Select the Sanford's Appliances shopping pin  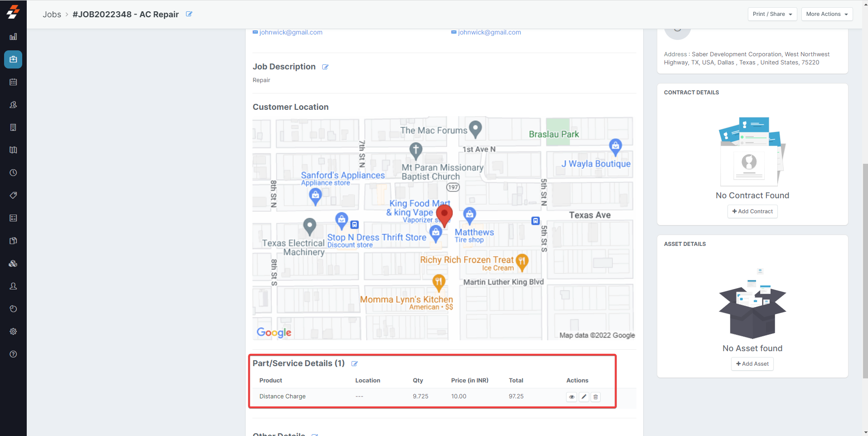315,196
